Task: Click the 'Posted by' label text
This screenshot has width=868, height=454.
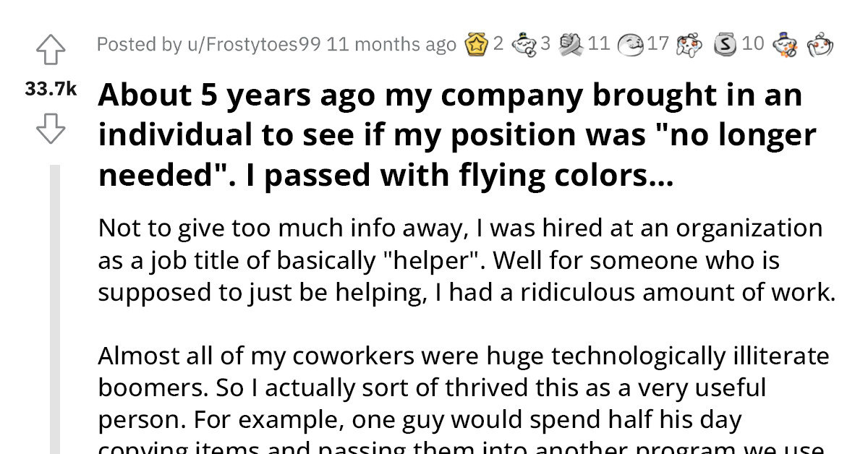Action: (137, 44)
